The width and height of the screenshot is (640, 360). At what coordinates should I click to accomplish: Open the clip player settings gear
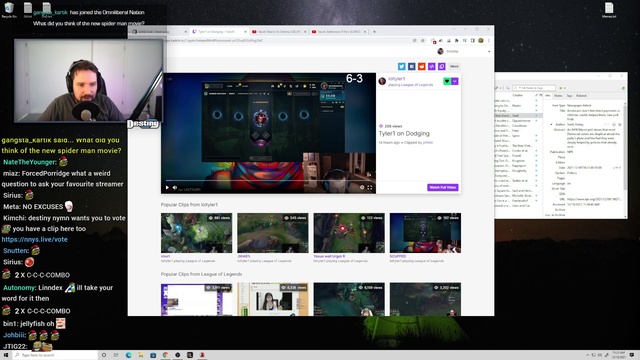362,188
